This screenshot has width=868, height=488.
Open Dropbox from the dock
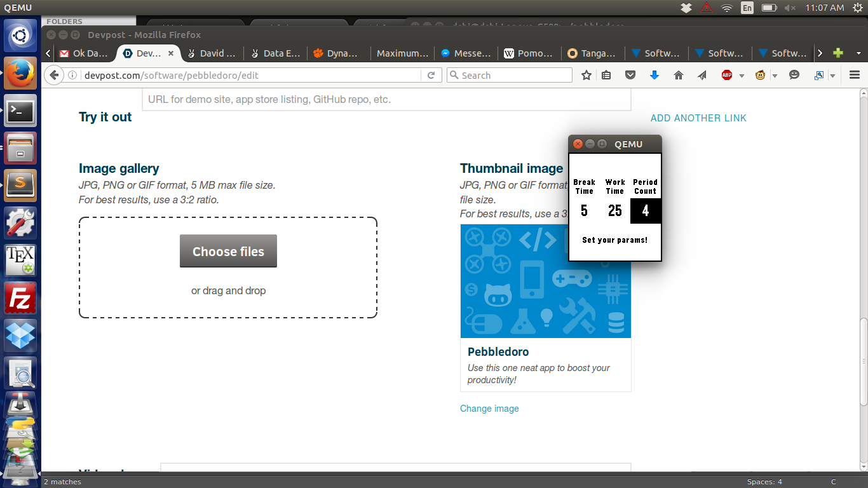coord(21,335)
